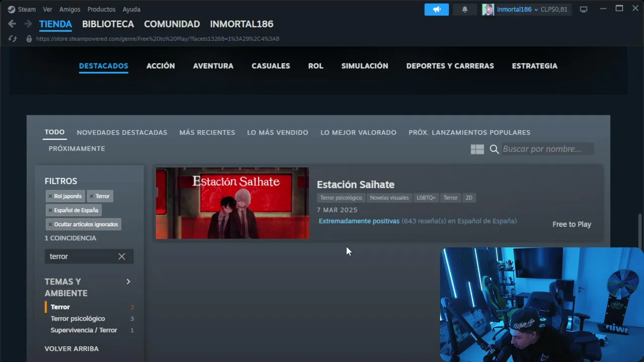Select the Destacados genre tab

click(104, 66)
